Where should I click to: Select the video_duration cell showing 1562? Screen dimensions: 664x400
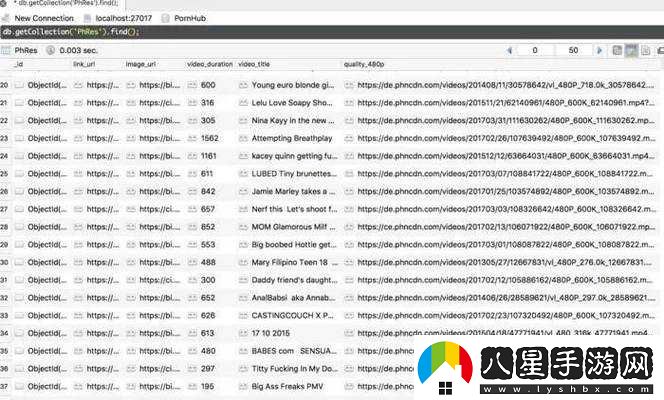210,138
